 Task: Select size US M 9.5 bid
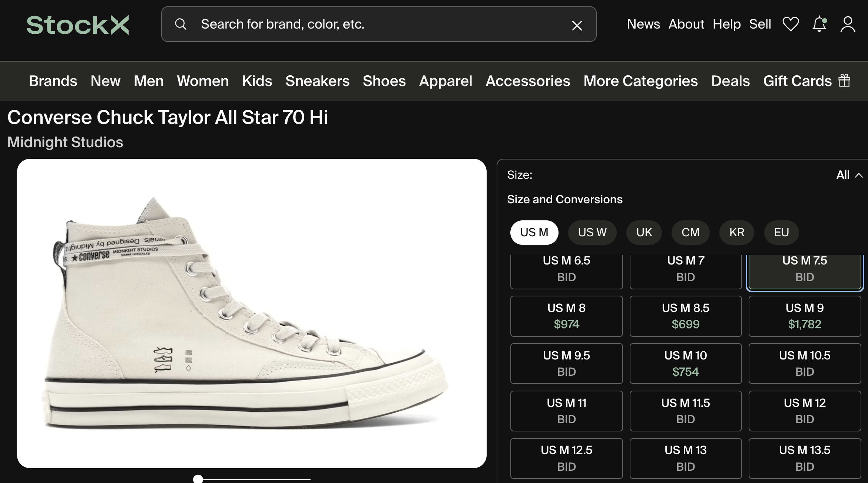566,364
